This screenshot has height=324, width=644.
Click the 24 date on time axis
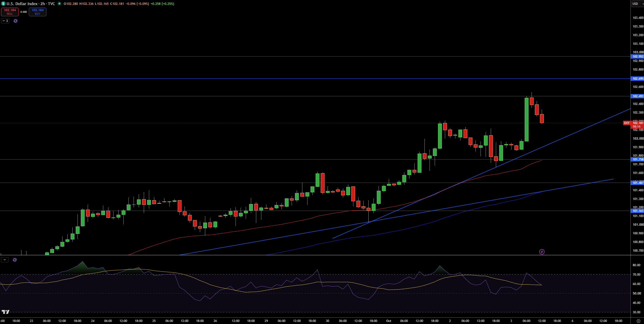pos(93,321)
